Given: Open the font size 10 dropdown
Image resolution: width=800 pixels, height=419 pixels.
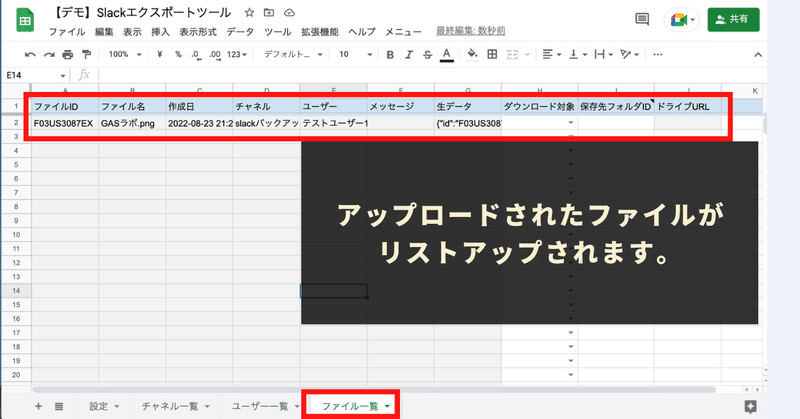Looking at the screenshot, I should pyautogui.click(x=356, y=54).
